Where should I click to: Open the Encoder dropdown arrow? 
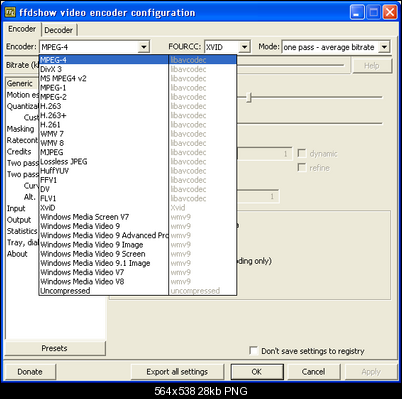(144, 47)
